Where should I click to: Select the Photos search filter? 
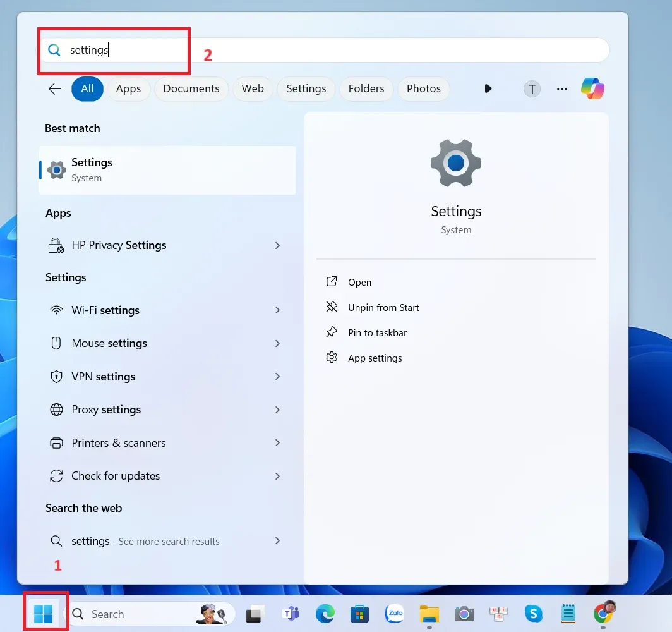click(x=423, y=88)
